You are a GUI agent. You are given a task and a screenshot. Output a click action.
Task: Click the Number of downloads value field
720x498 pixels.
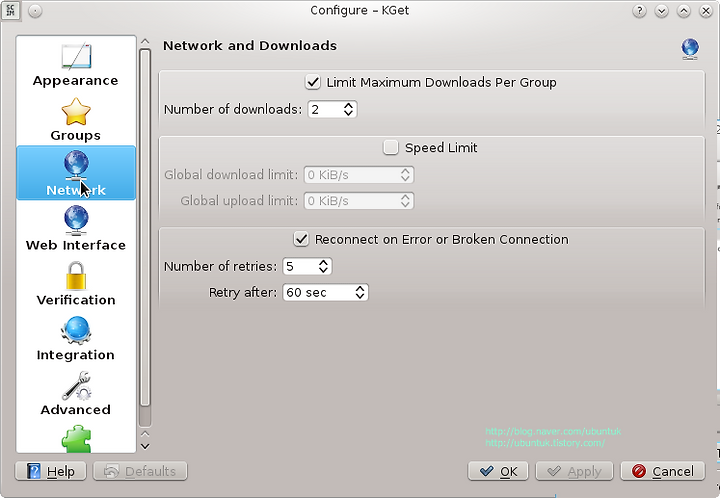point(326,109)
